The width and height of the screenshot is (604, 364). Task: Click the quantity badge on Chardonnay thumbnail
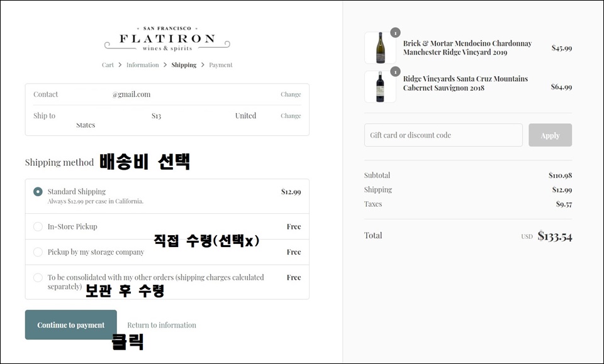pyautogui.click(x=395, y=33)
